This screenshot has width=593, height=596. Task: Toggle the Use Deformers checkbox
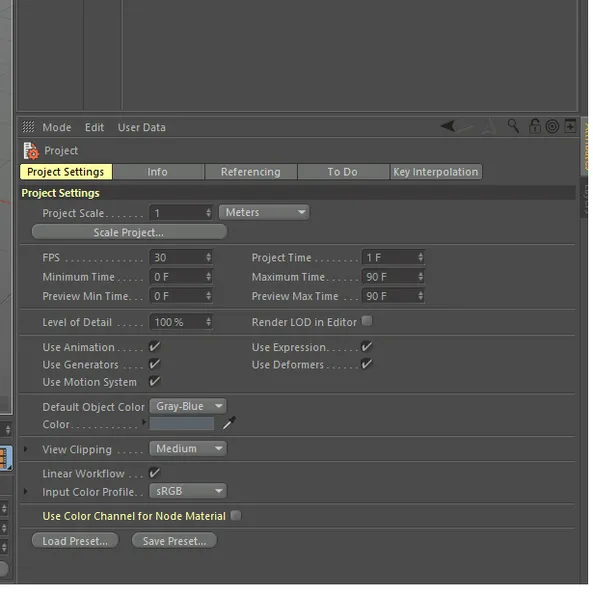click(x=366, y=364)
